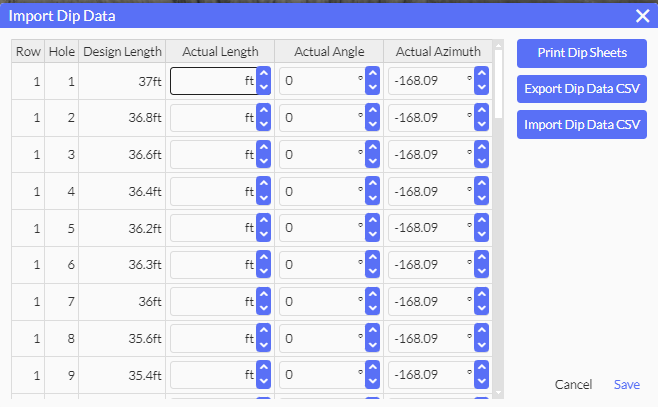Click Actual Angle field for hole 3

320,155
